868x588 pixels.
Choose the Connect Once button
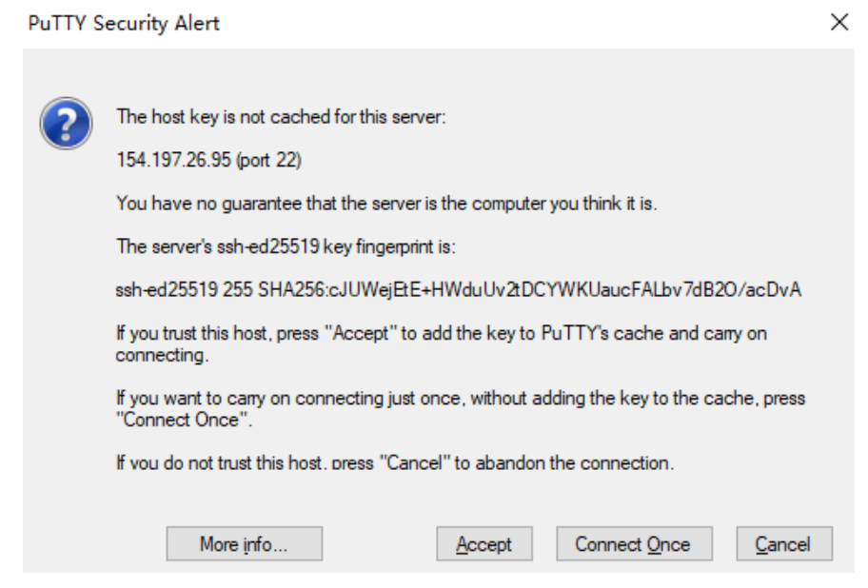[634, 543]
